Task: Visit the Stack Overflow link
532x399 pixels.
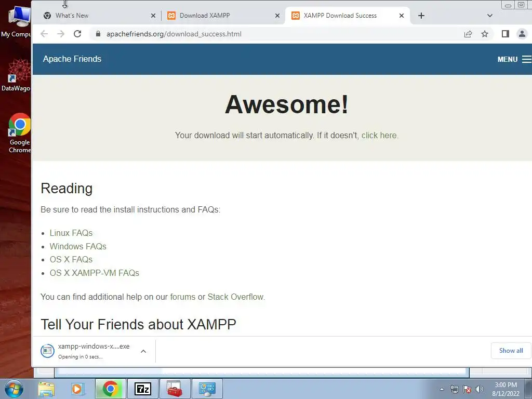Action: [235, 297]
